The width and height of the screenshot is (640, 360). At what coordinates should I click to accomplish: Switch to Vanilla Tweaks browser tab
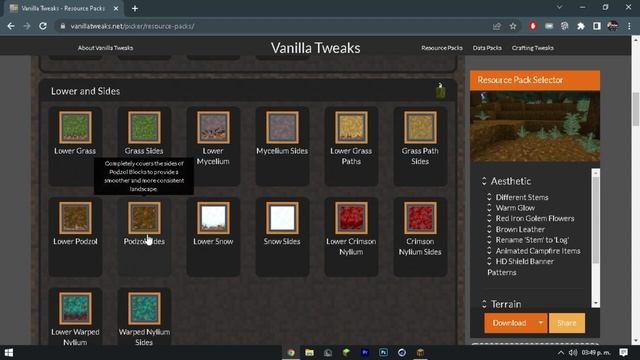click(x=63, y=8)
